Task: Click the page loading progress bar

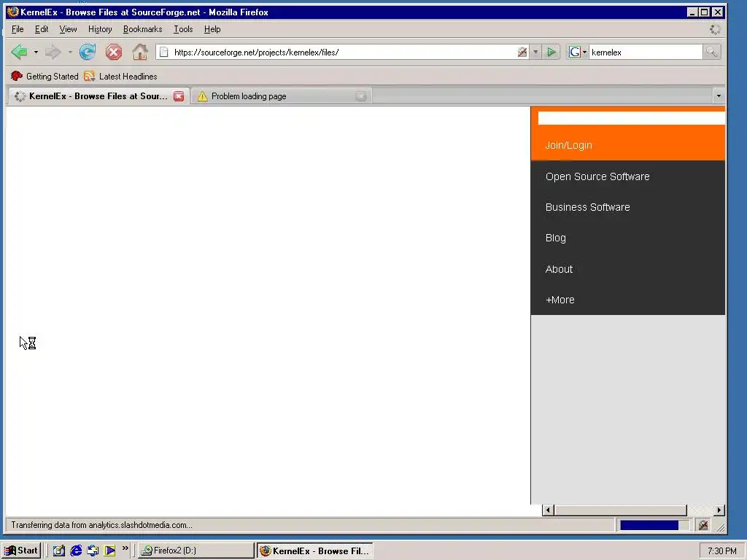Action: click(x=654, y=525)
